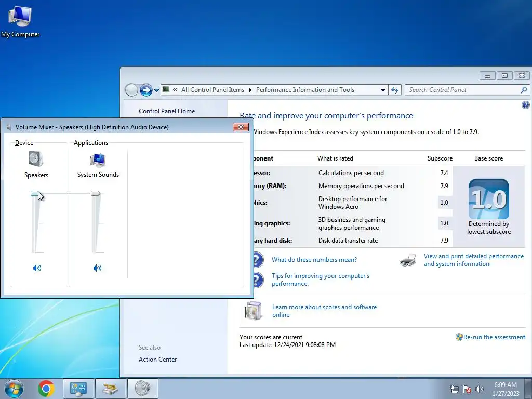Close the Volume Mixer window
The height and width of the screenshot is (399, 532).
[x=241, y=127]
